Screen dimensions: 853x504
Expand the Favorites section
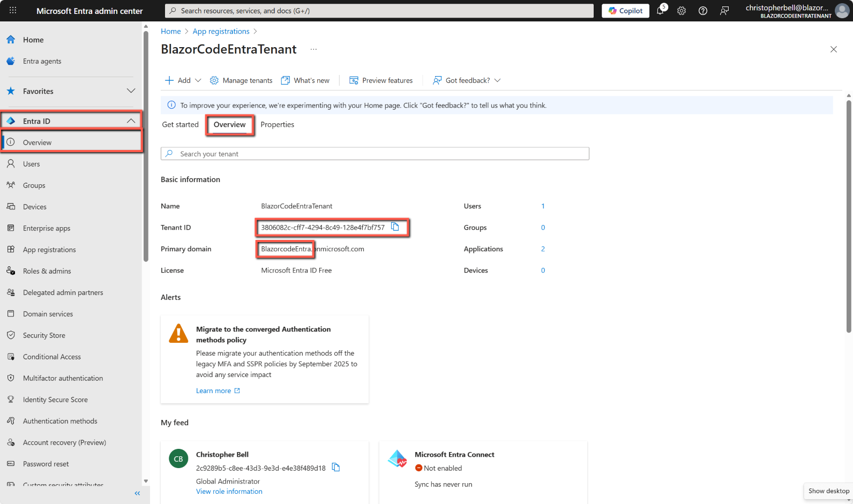(131, 91)
